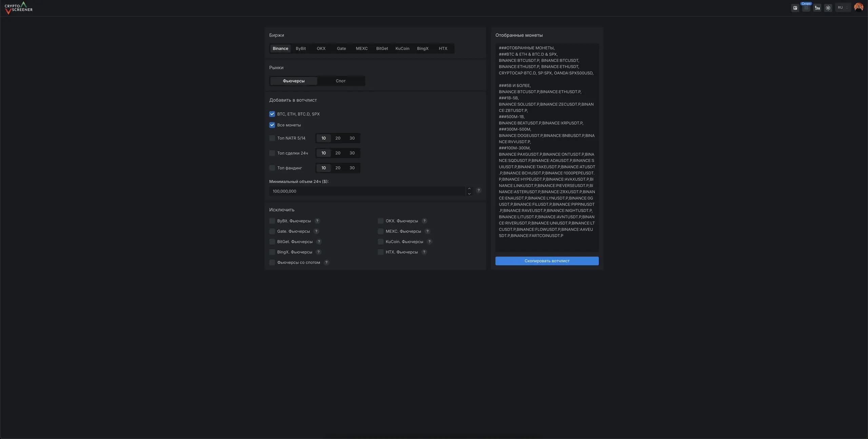Check exclude MEXC. Фьючерсы
The width and height of the screenshot is (868, 439).
[x=380, y=231]
